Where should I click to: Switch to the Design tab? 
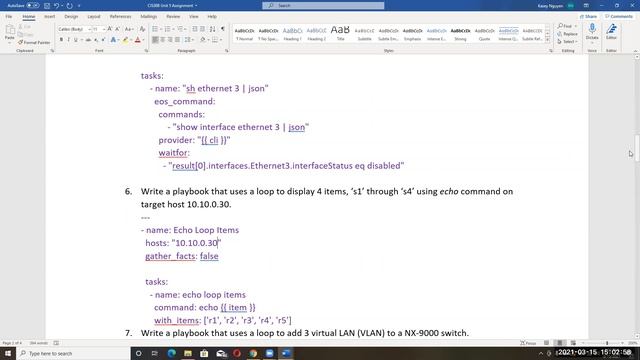tap(71, 17)
